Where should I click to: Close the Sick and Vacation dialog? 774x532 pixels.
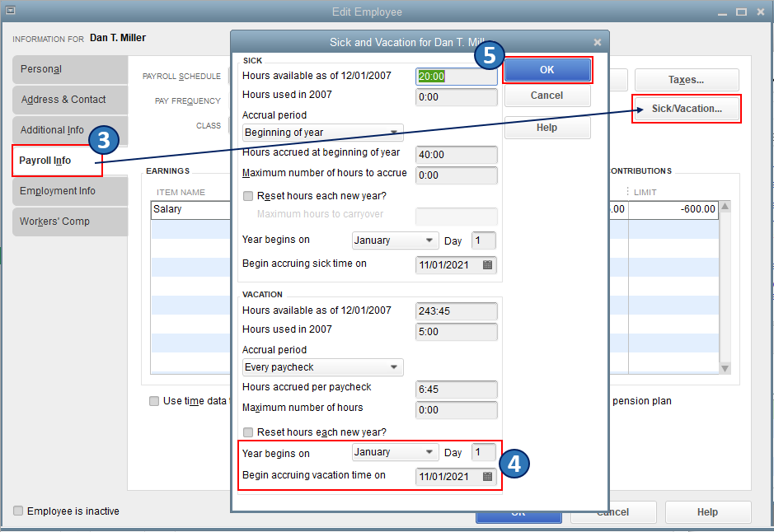tap(598, 42)
